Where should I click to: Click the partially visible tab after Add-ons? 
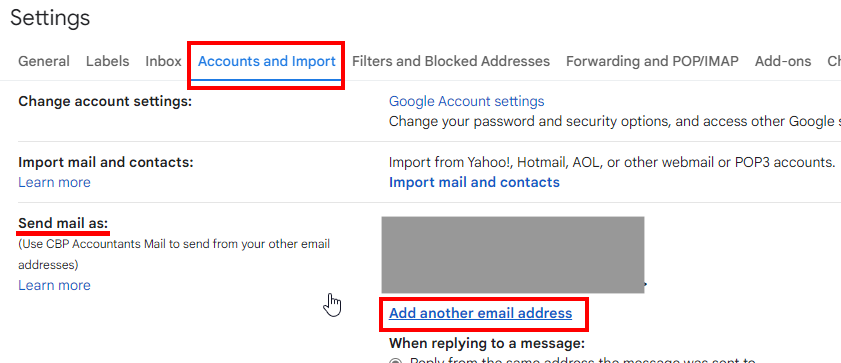point(834,61)
